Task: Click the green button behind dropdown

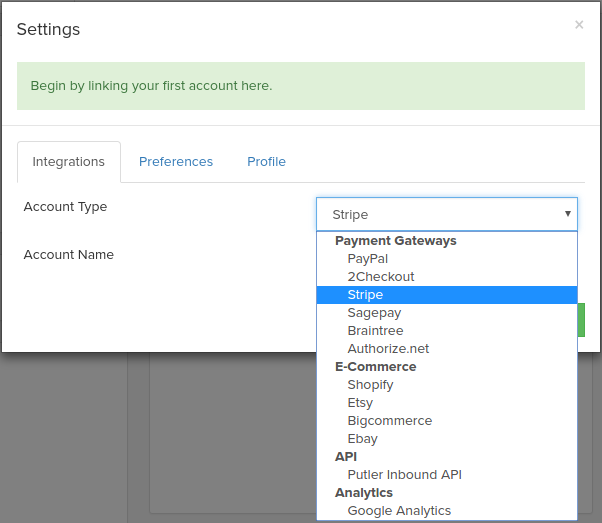Action: click(x=581, y=320)
